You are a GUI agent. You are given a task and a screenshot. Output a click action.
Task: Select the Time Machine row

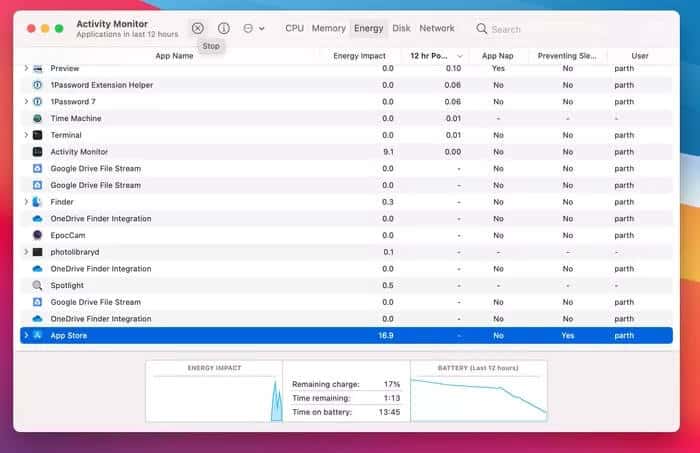point(346,118)
